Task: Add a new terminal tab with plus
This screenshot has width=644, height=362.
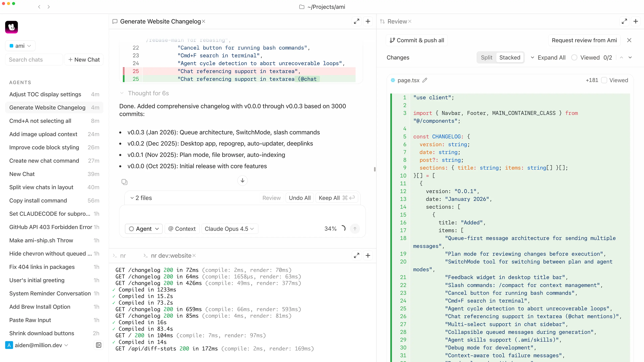Action: [368, 255]
